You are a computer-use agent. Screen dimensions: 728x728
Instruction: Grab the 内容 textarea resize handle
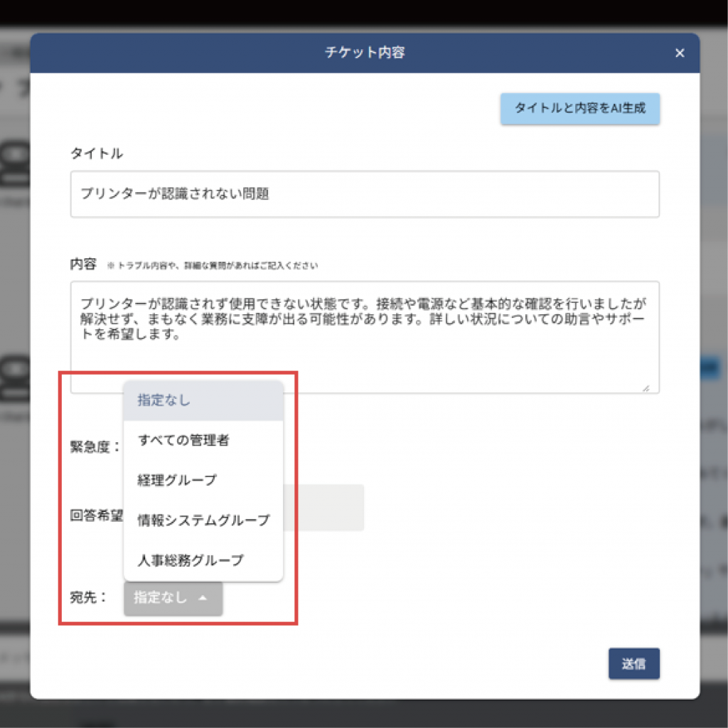646,387
